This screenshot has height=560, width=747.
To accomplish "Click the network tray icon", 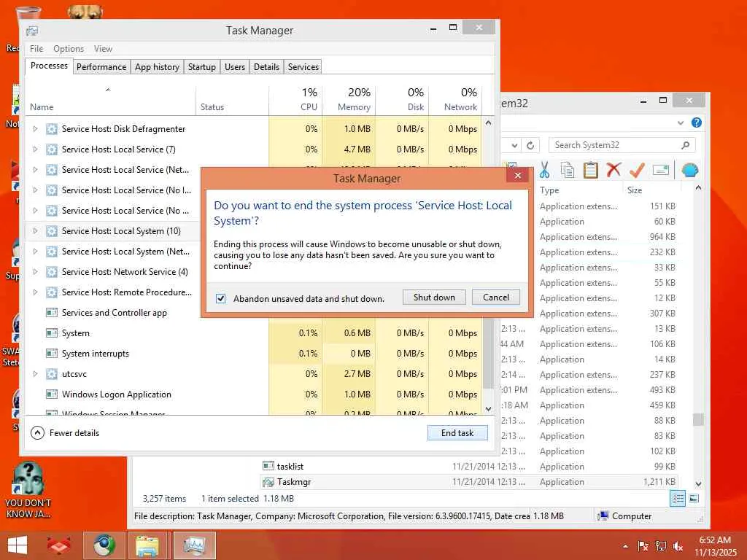I will (660, 546).
